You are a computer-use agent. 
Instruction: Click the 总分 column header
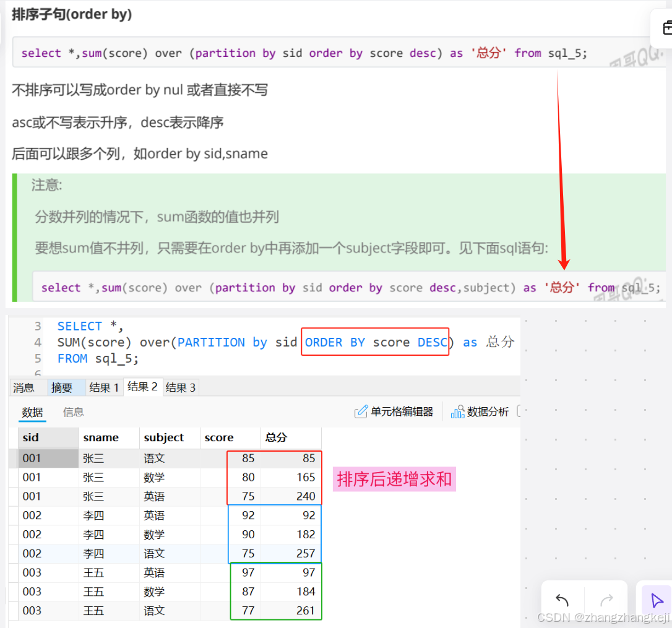291,437
